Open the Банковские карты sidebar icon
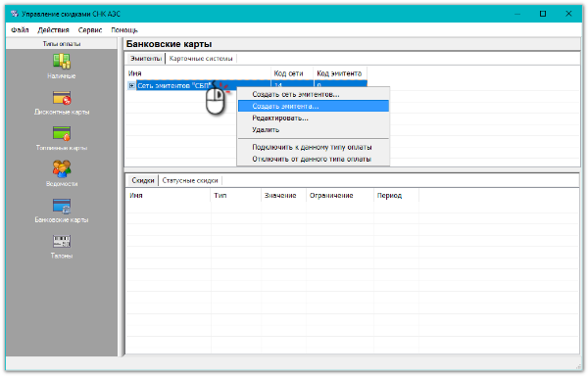The image size is (588, 376). coord(62,206)
